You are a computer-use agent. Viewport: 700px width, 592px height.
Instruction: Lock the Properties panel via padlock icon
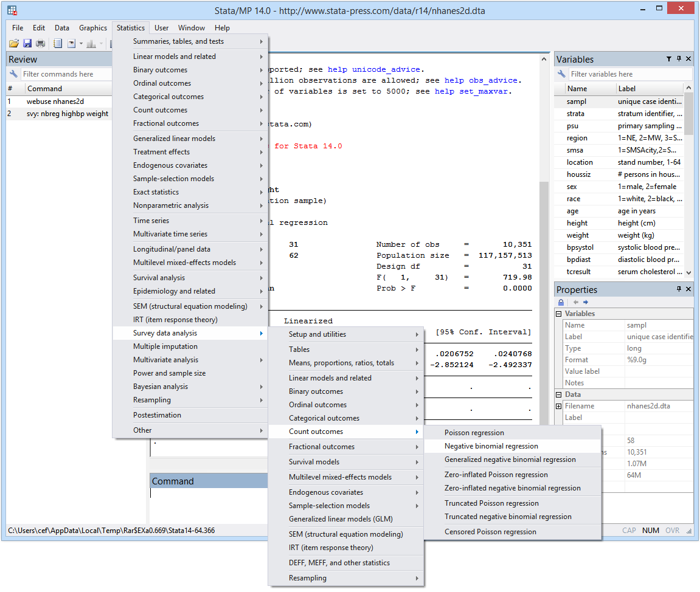[x=561, y=302]
